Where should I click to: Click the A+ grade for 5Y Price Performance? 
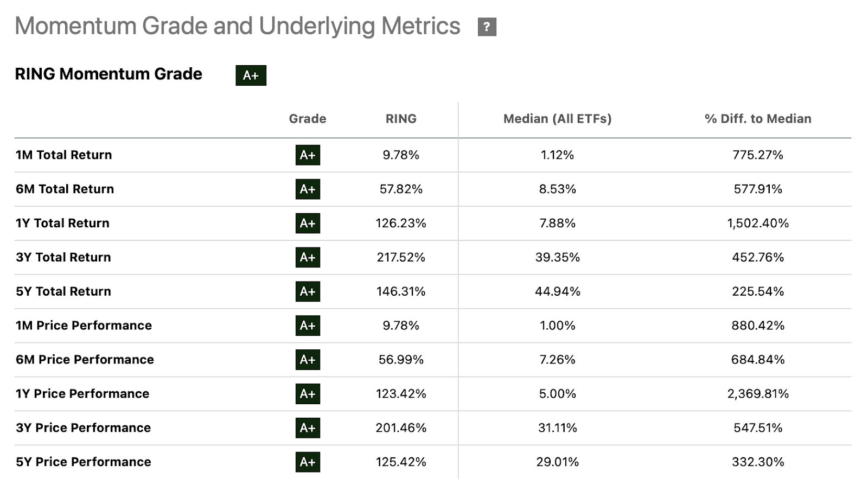tap(308, 462)
